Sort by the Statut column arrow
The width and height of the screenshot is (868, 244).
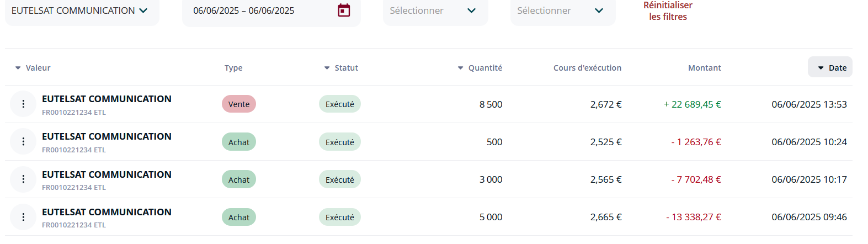pos(327,68)
